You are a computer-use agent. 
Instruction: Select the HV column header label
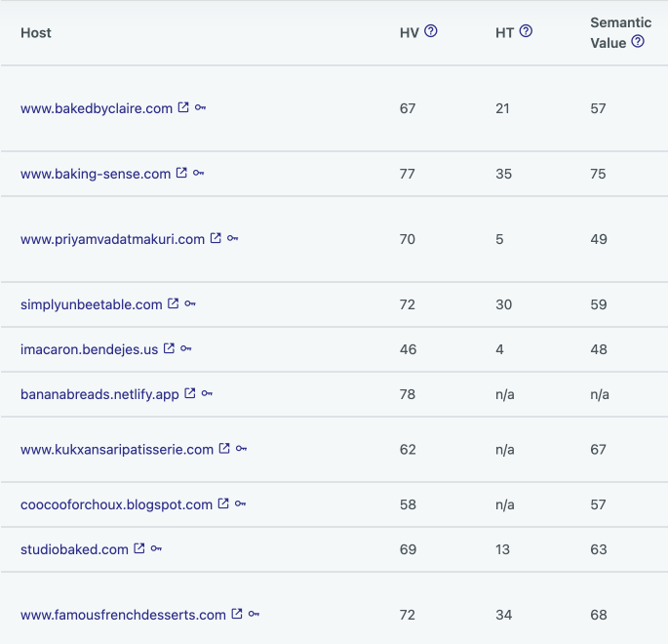(x=409, y=33)
